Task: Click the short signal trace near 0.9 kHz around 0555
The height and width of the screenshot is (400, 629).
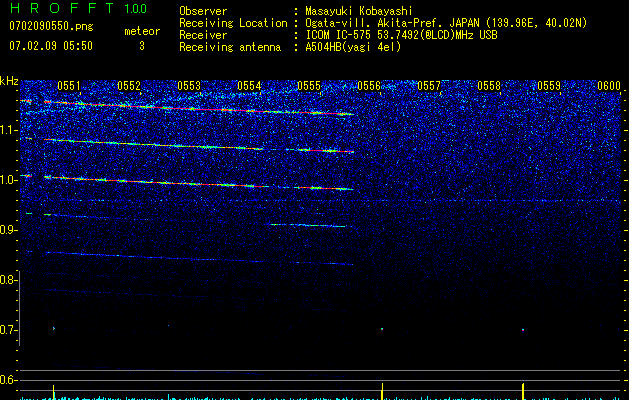Action: [x=309, y=225]
